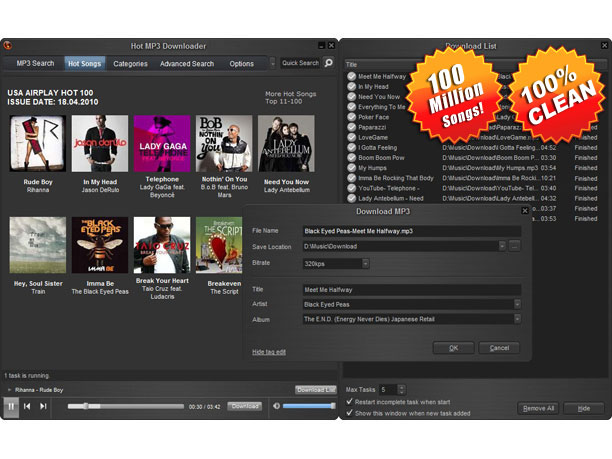Open the Save Location dropdown
Viewport: 612px width, 459px height.
pyautogui.click(x=502, y=246)
